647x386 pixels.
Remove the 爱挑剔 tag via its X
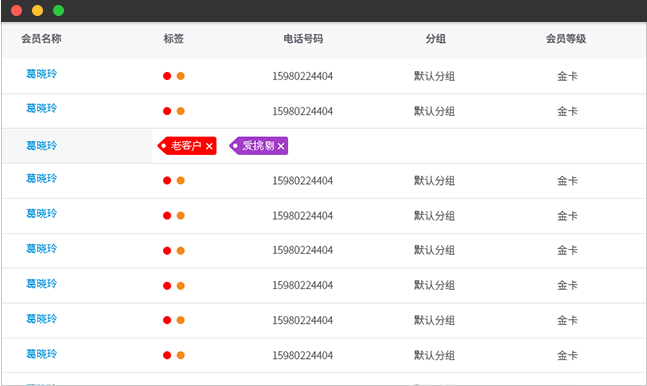pos(281,146)
